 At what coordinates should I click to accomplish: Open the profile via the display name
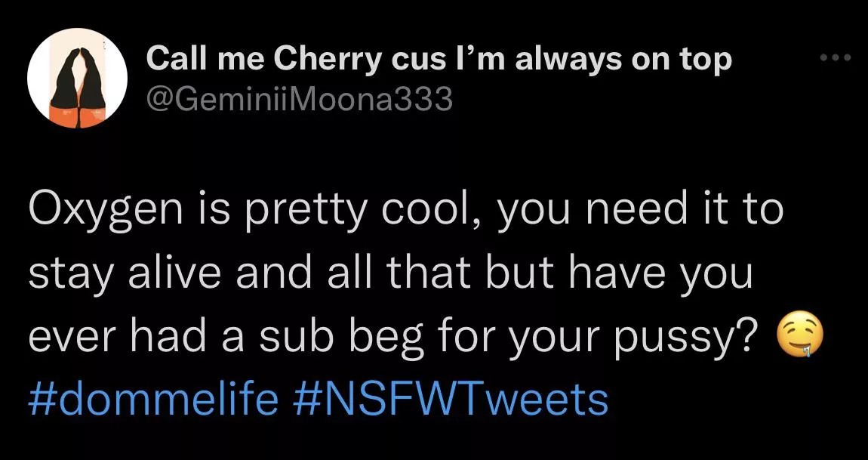coord(439,59)
